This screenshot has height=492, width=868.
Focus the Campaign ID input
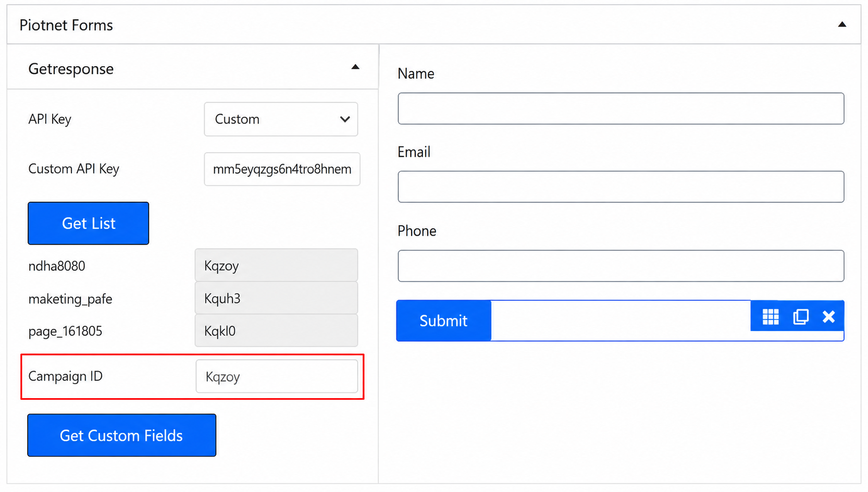tap(277, 376)
